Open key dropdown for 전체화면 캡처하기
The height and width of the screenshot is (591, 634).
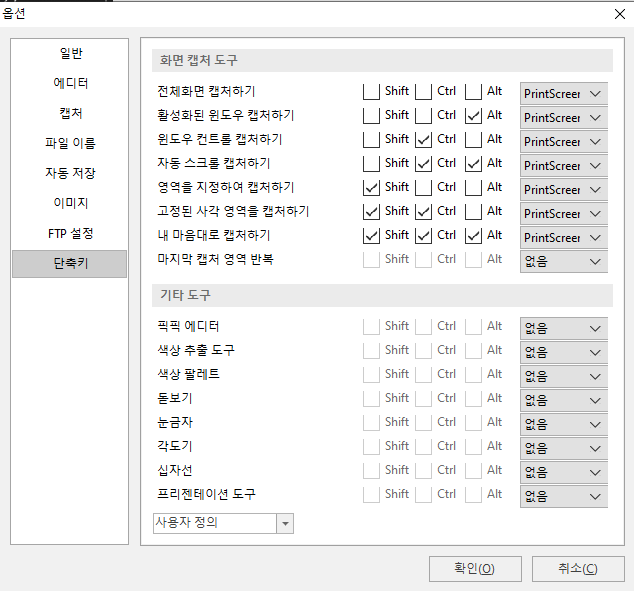[564, 94]
